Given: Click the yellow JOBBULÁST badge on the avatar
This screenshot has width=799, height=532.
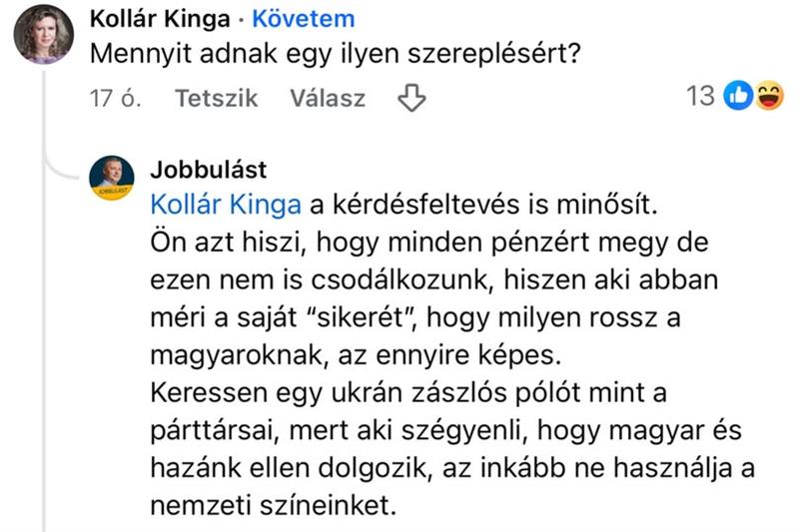Looking at the screenshot, I should 112,190.
